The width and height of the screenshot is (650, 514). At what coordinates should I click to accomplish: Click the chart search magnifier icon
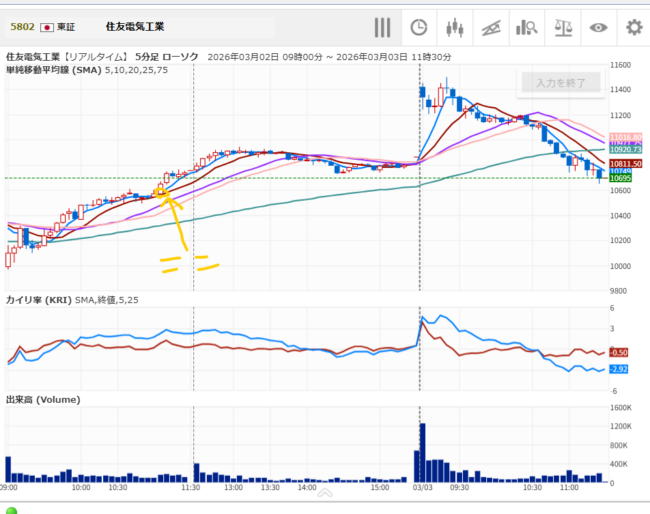pos(526,27)
